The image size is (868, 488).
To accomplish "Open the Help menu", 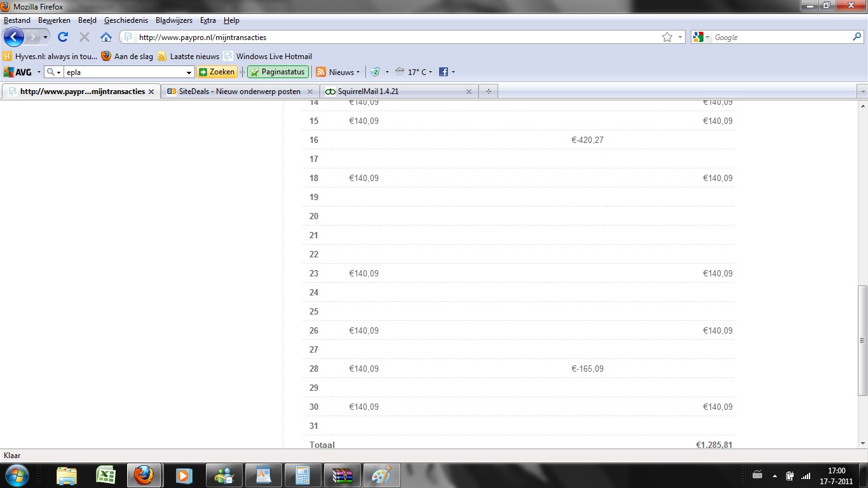I will (231, 20).
